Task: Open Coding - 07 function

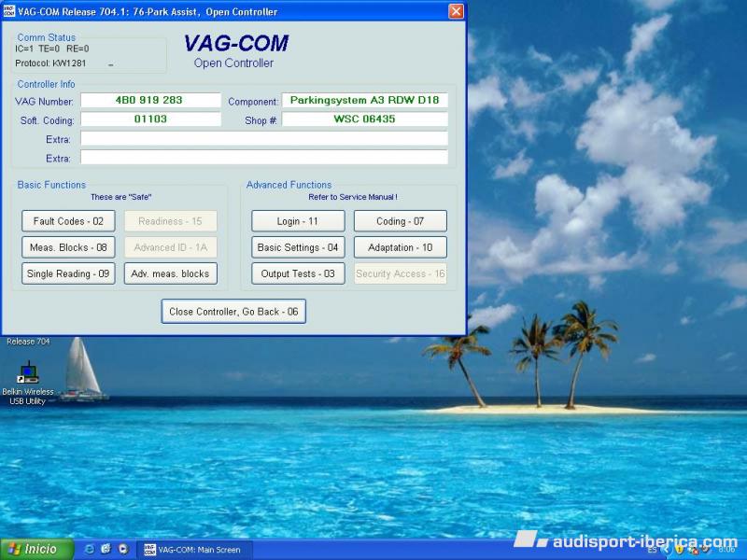Action: coord(401,221)
